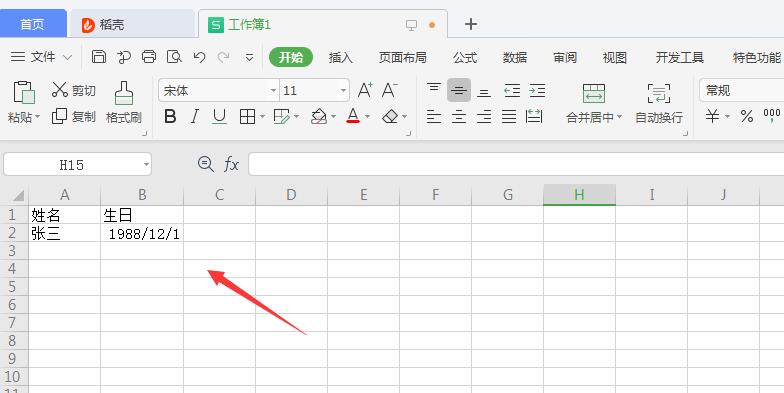Expand the 粘贴 paste options arrow
784x393 pixels.
pyautogui.click(x=37, y=118)
